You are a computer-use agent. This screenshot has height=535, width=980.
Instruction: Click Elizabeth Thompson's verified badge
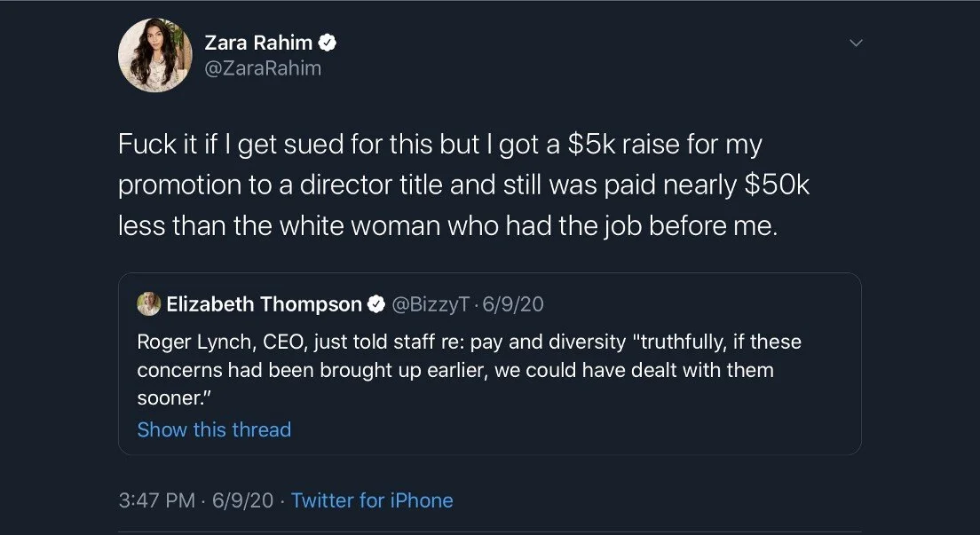[376, 304]
